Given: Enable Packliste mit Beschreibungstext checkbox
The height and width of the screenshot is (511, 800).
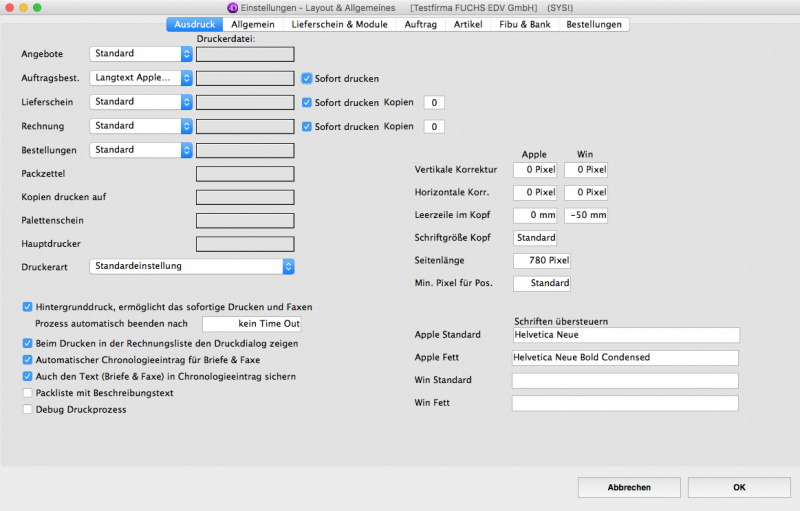Looking at the screenshot, I should [x=27, y=393].
